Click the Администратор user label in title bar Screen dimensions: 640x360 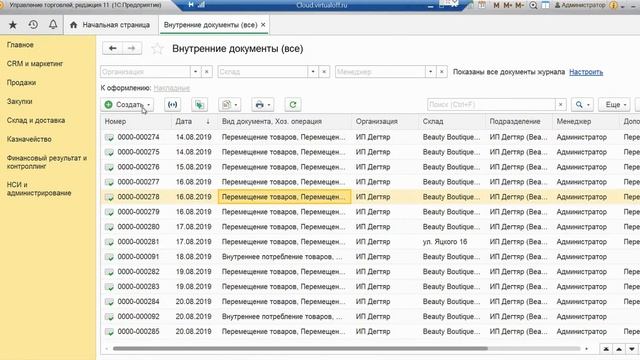580,5
